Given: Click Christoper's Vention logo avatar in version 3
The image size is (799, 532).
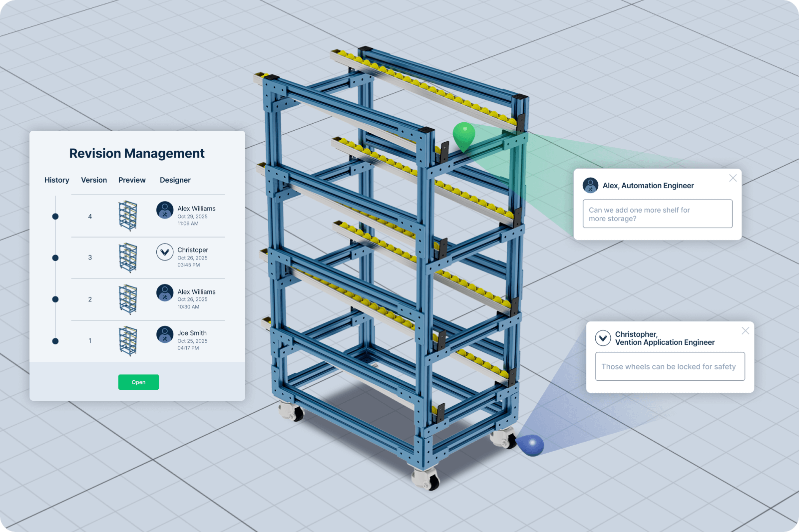Looking at the screenshot, I should pyautogui.click(x=165, y=252).
